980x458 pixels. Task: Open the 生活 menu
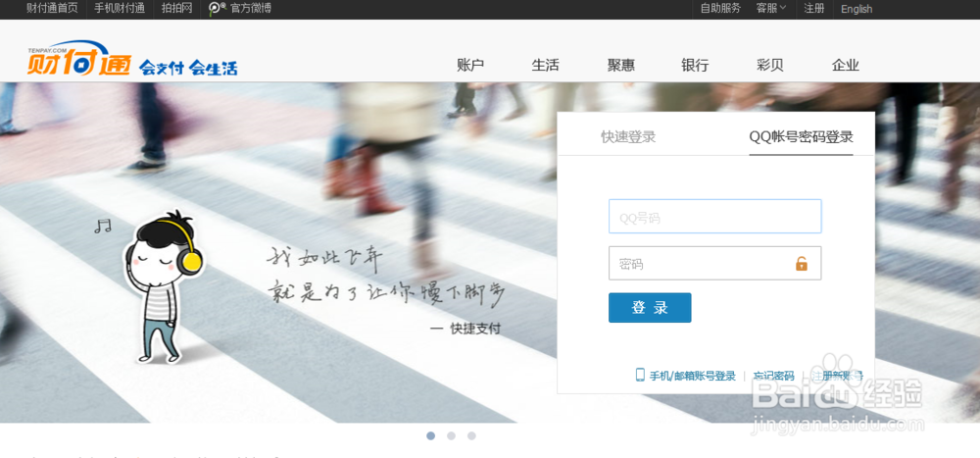546,65
